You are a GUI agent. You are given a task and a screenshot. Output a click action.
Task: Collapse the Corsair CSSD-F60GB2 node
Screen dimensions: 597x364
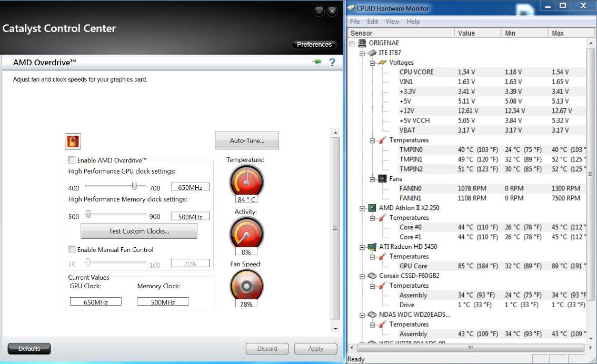[362, 276]
